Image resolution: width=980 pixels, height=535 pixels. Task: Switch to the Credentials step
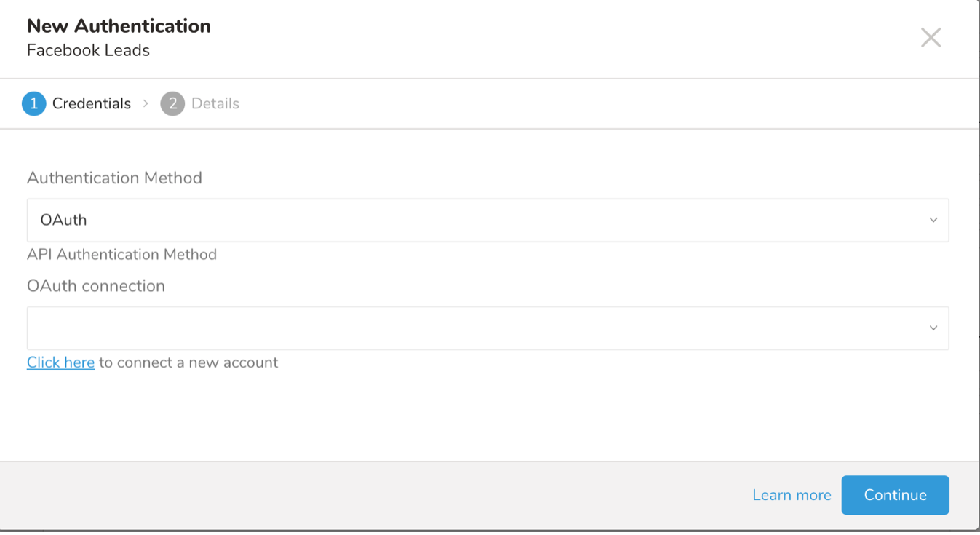pyautogui.click(x=92, y=104)
